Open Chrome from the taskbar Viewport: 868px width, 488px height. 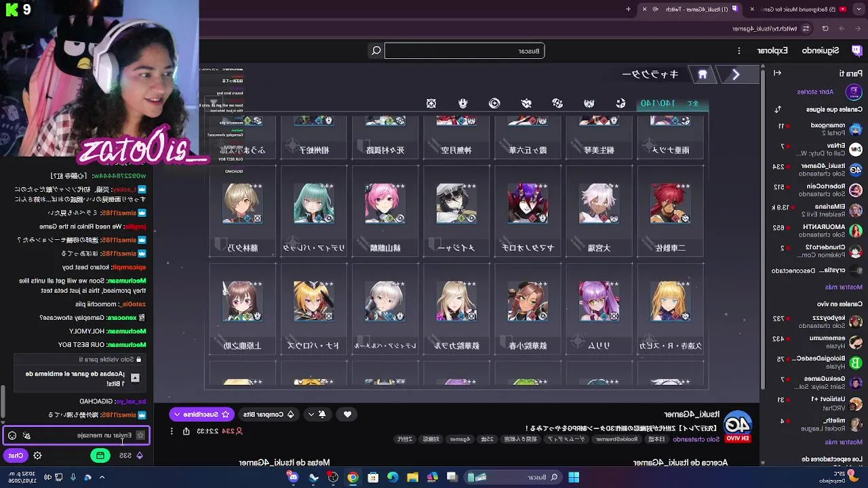click(353, 477)
